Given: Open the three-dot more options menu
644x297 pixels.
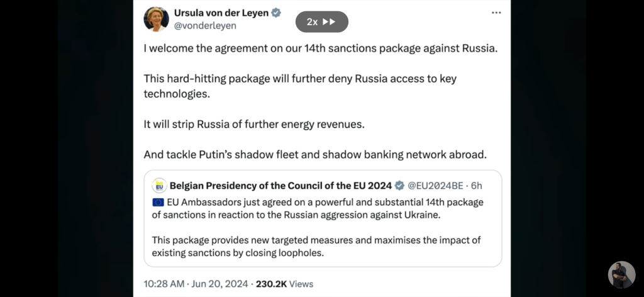Looking at the screenshot, I should coord(496,13).
